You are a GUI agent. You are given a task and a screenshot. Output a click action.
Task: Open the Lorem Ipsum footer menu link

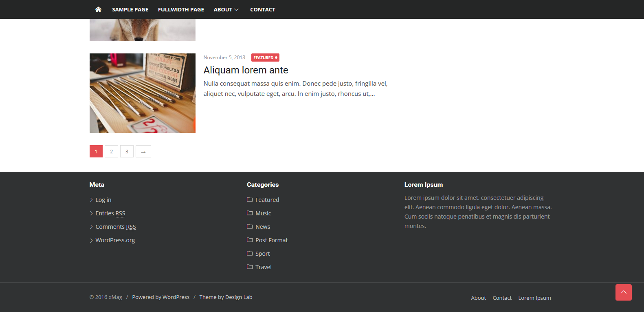[534, 298]
